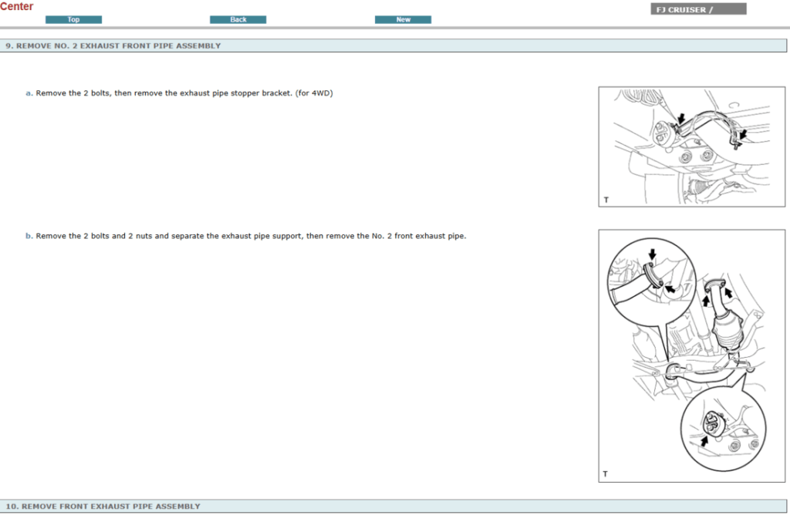Open the Remove Front Exhaust Pipe Assembly section
Image resolution: width=790 pixels, height=532 pixels.
pyautogui.click(x=103, y=507)
